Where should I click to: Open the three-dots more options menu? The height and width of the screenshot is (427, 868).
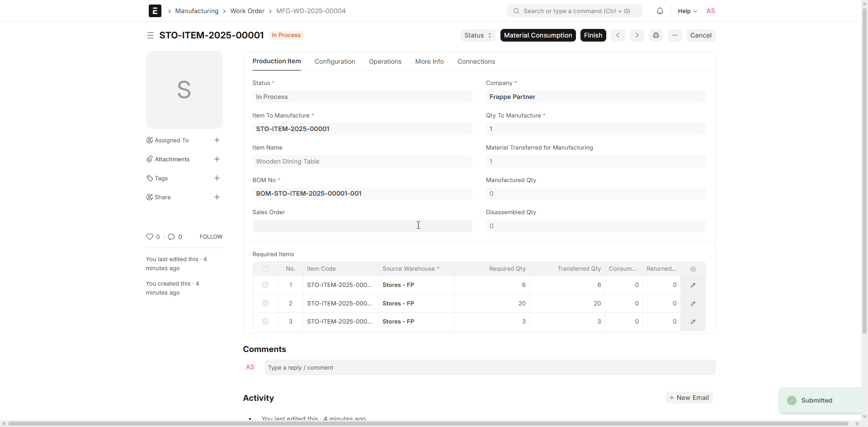tap(675, 35)
